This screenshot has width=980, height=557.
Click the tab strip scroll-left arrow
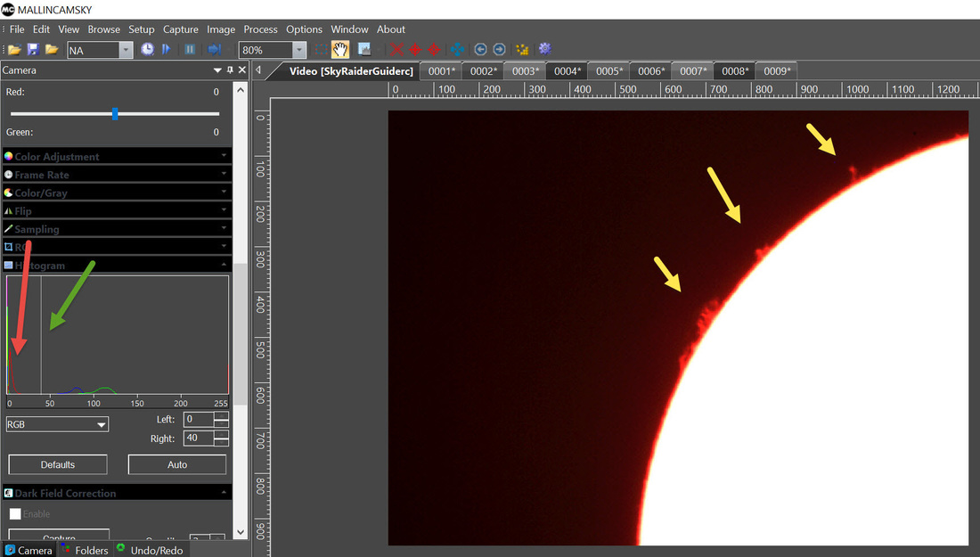coord(258,70)
